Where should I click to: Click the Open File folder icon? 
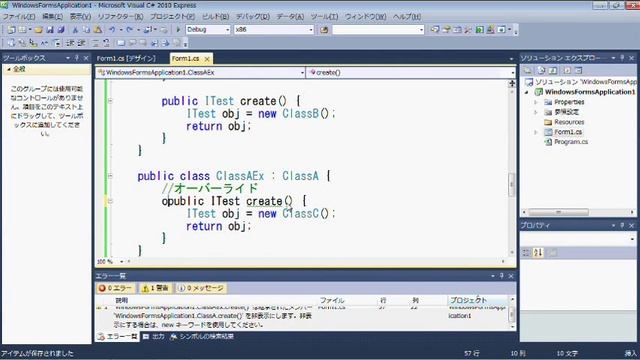click(x=38, y=29)
